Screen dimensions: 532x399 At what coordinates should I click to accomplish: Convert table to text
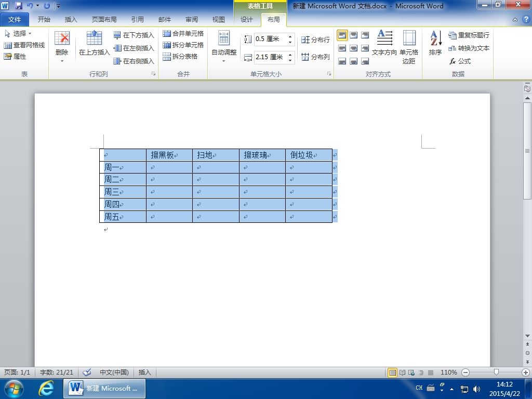[469, 48]
